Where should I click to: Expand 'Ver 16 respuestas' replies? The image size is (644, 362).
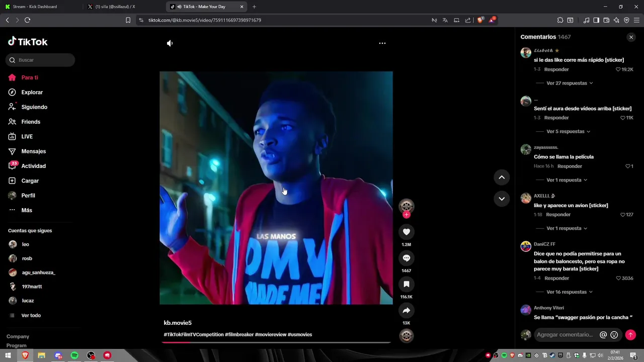coord(570,292)
